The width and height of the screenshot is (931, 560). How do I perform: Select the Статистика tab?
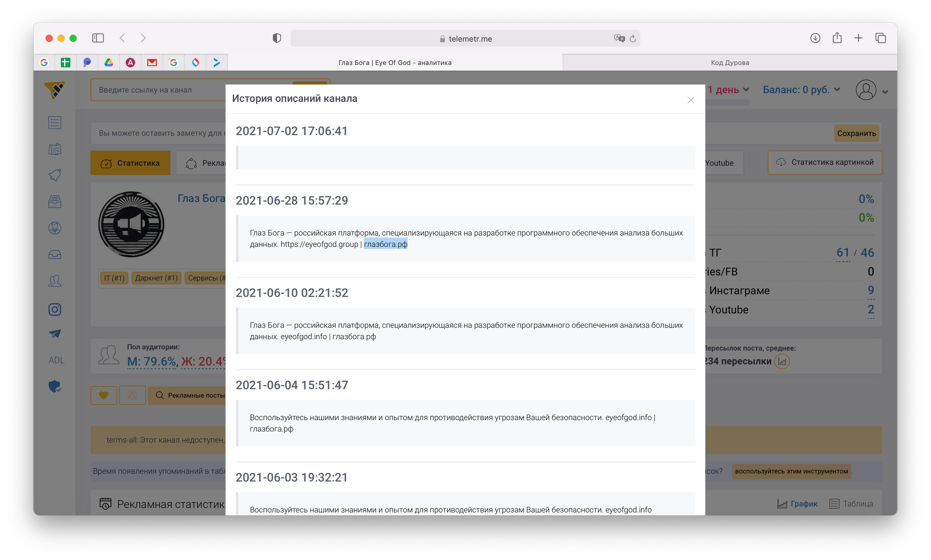130,163
